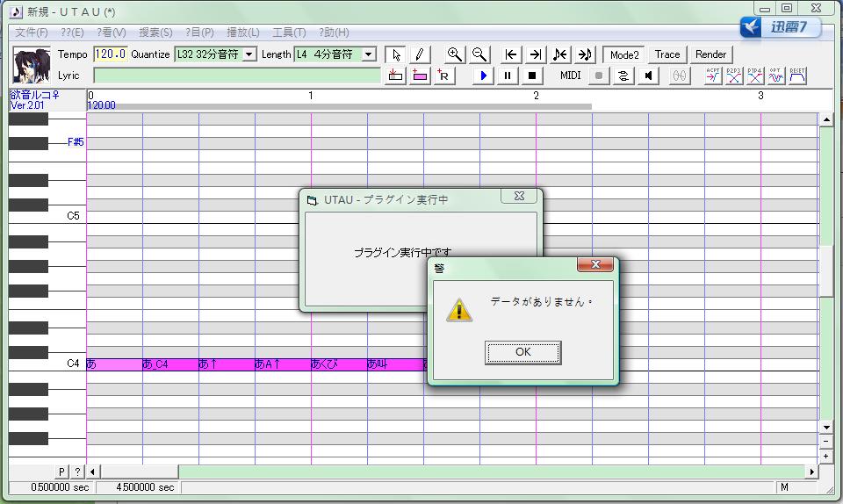Open the Length dropdown
This screenshot has height=504, width=843.
368,54
